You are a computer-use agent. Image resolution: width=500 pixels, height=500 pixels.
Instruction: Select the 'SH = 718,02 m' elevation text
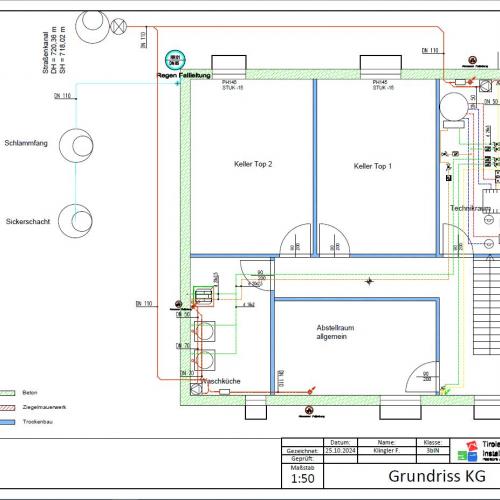tap(63, 50)
